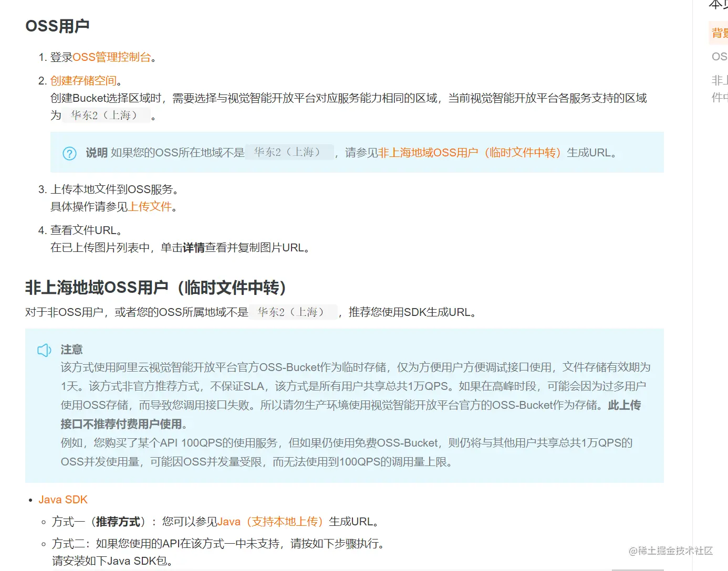Click the bullet marker beside 方式一（推荐方式）

43,522
